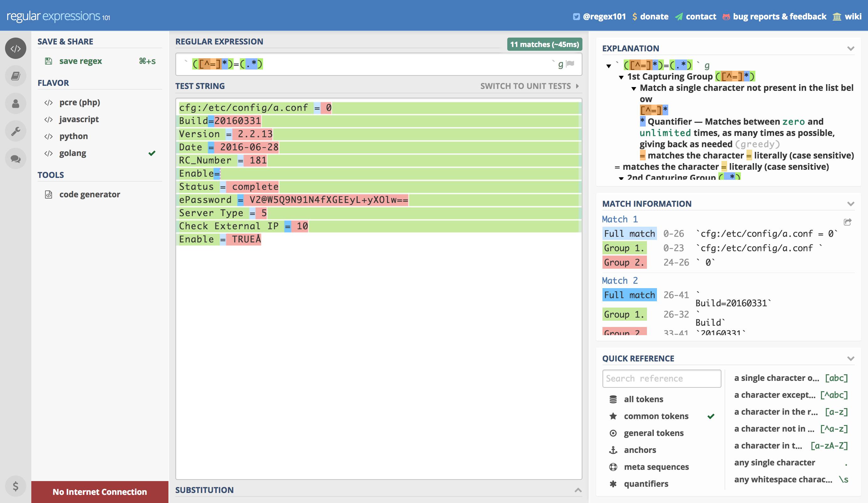Select the javascript flavor

point(79,119)
